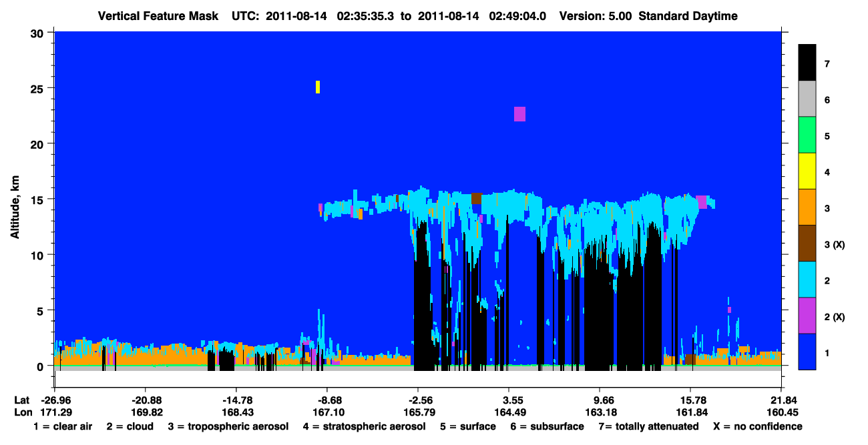Click the altitude axis tick label "10"

tap(37, 255)
